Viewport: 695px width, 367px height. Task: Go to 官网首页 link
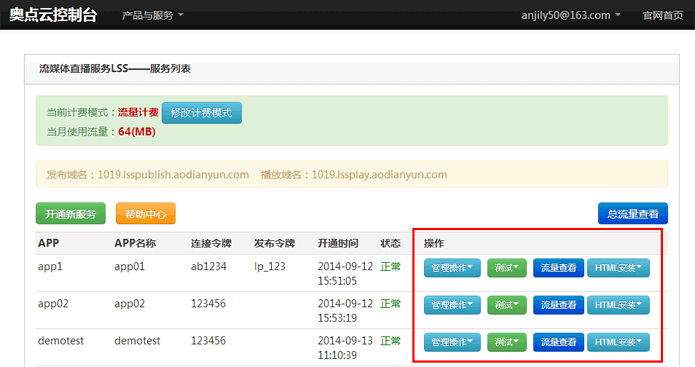click(663, 16)
